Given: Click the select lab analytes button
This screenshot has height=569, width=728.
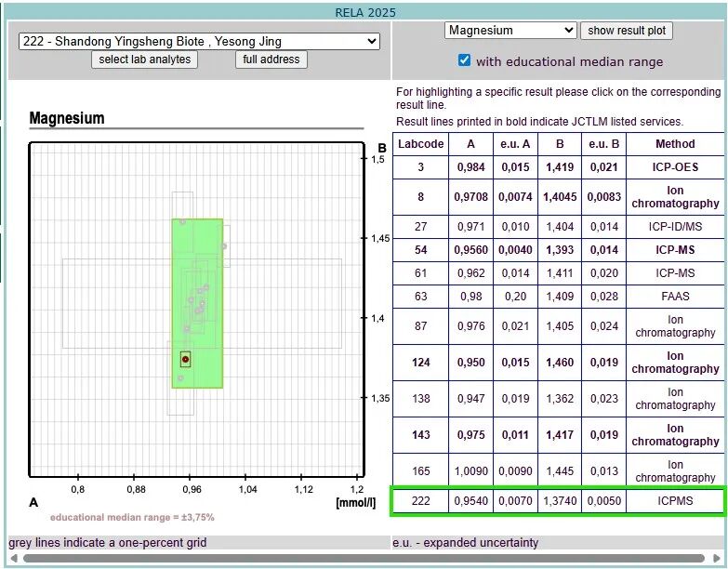Looking at the screenshot, I should (x=145, y=60).
